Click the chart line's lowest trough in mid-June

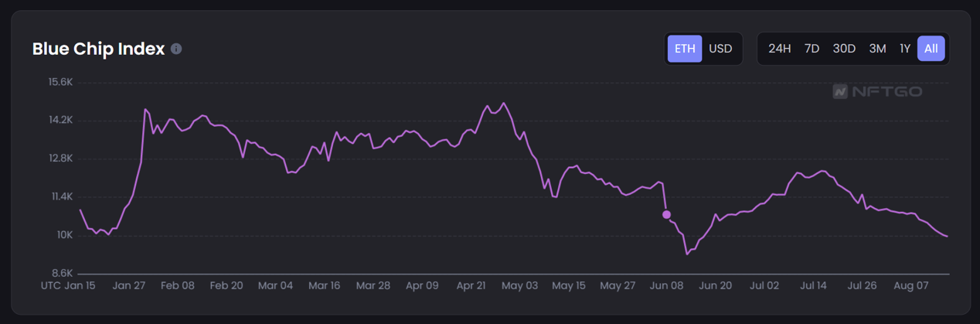point(686,254)
